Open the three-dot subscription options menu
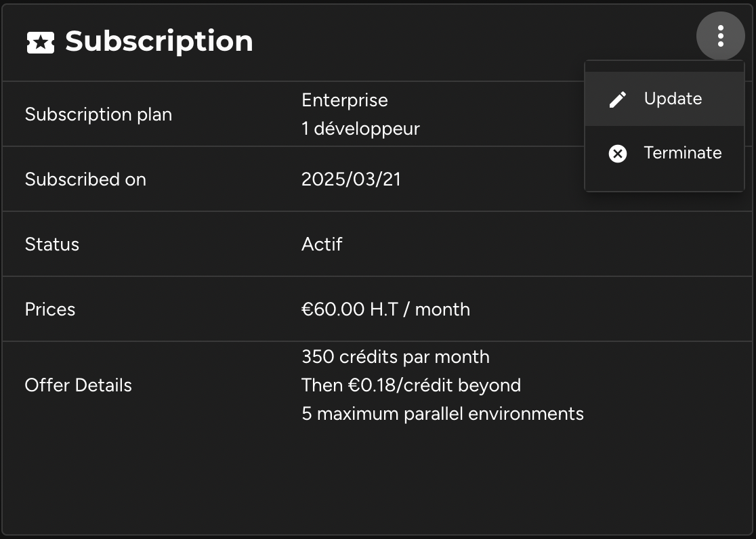 pyautogui.click(x=720, y=36)
